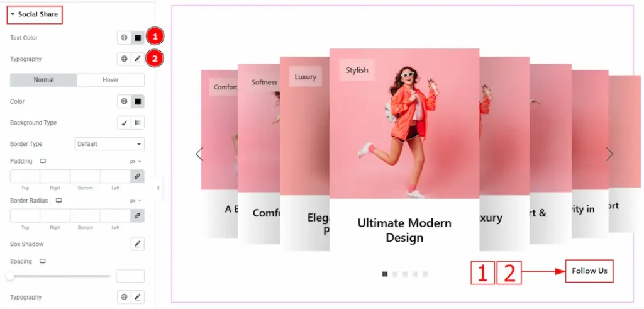The image size is (644, 309).
Task: Open global fonts for top Typography
Action: [x=124, y=59]
